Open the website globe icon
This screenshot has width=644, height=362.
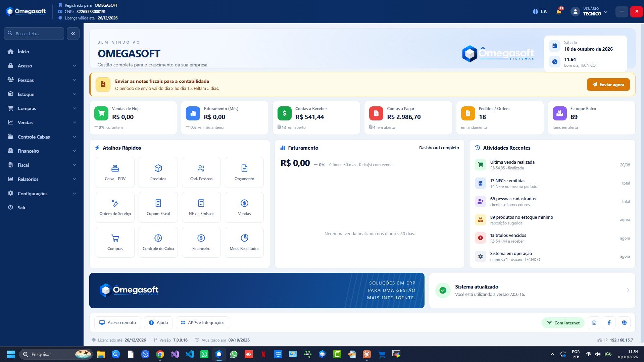point(624,323)
